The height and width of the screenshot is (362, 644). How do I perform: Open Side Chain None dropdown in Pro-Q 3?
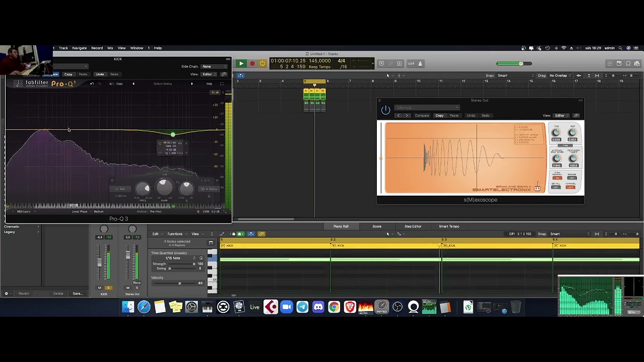(214, 66)
